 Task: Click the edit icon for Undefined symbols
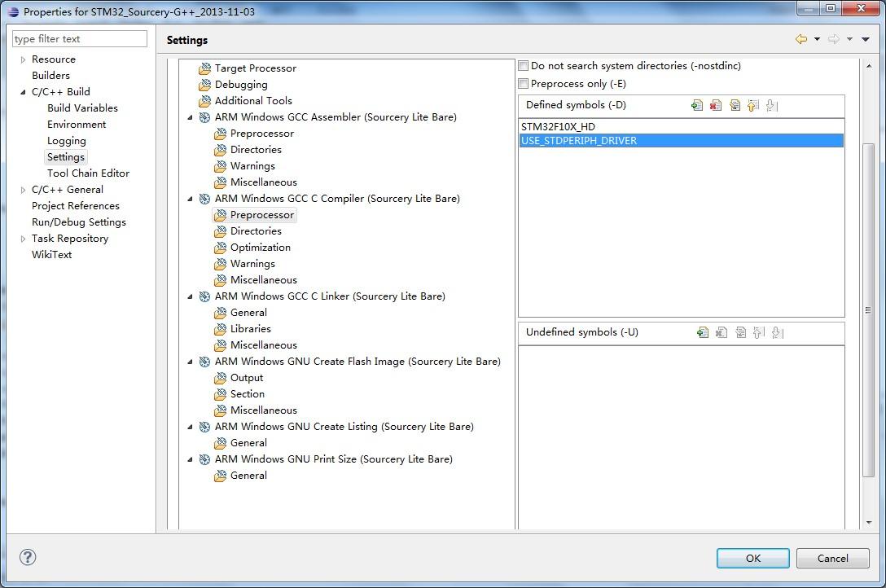(740, 332)
